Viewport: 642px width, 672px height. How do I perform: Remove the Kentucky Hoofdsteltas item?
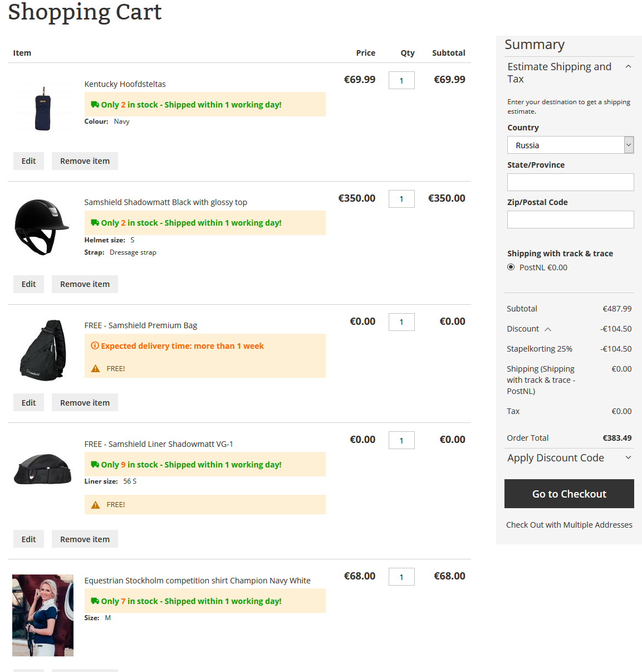click(85, 161)
